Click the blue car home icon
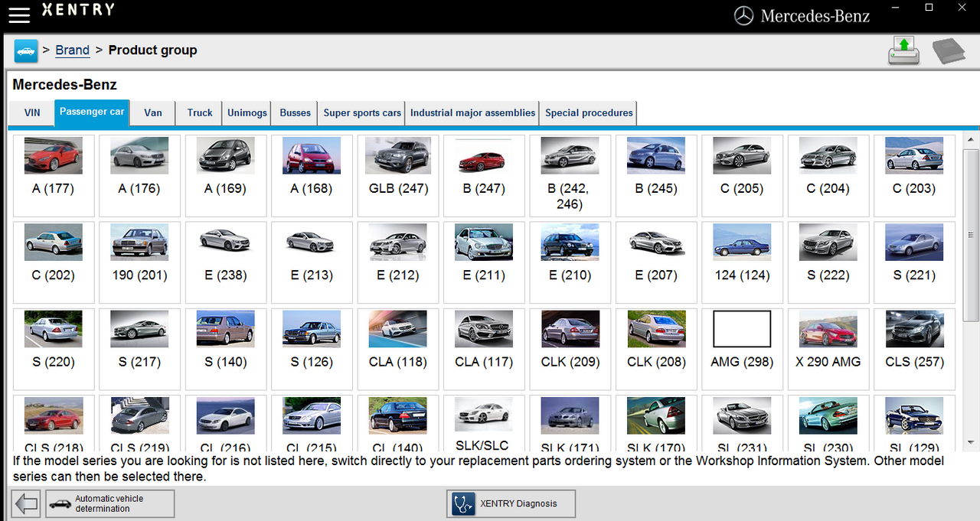The image size is (980, 521). tap(26, 51)
